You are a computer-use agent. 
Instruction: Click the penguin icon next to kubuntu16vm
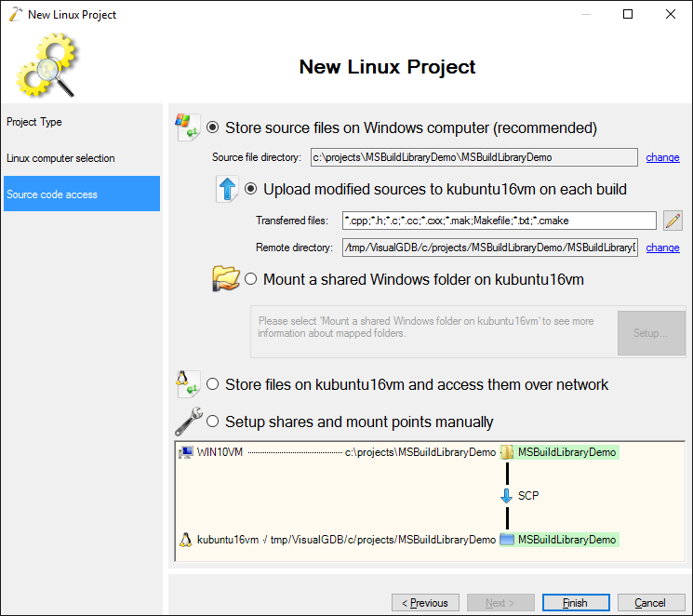tap(186, 540)
